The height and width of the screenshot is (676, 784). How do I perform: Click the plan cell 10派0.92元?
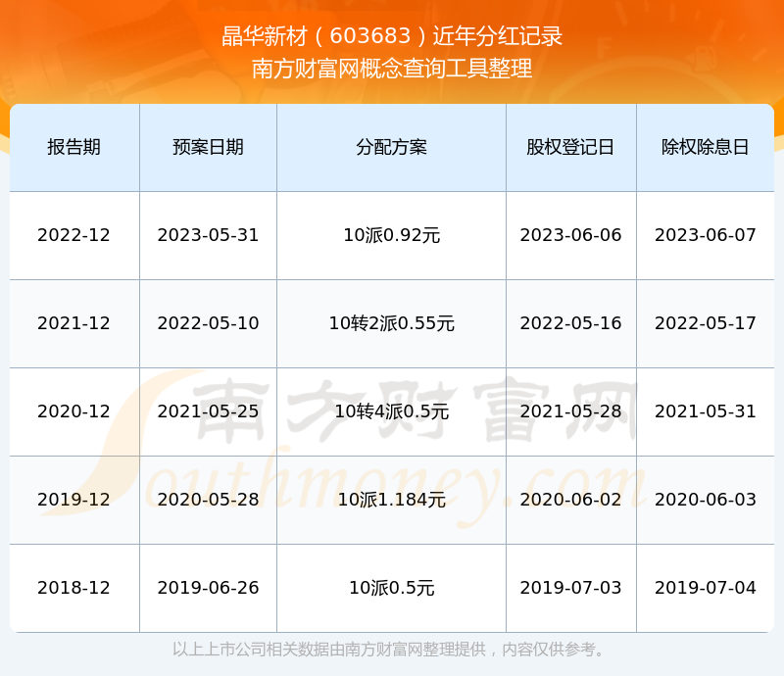[x=391, y=235]
